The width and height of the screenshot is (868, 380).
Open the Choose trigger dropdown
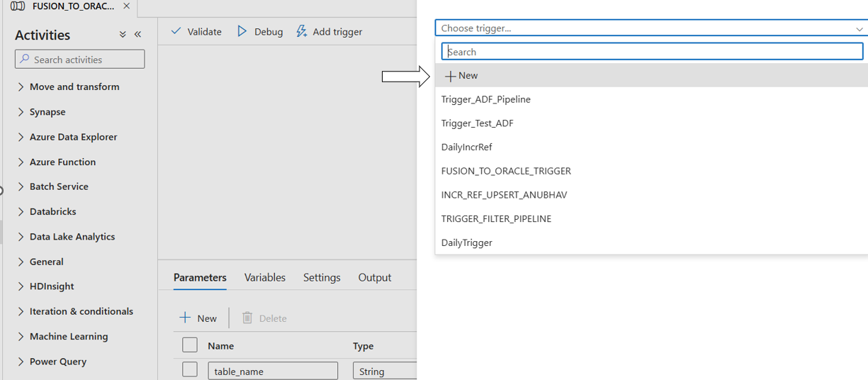tap(651, 28)
